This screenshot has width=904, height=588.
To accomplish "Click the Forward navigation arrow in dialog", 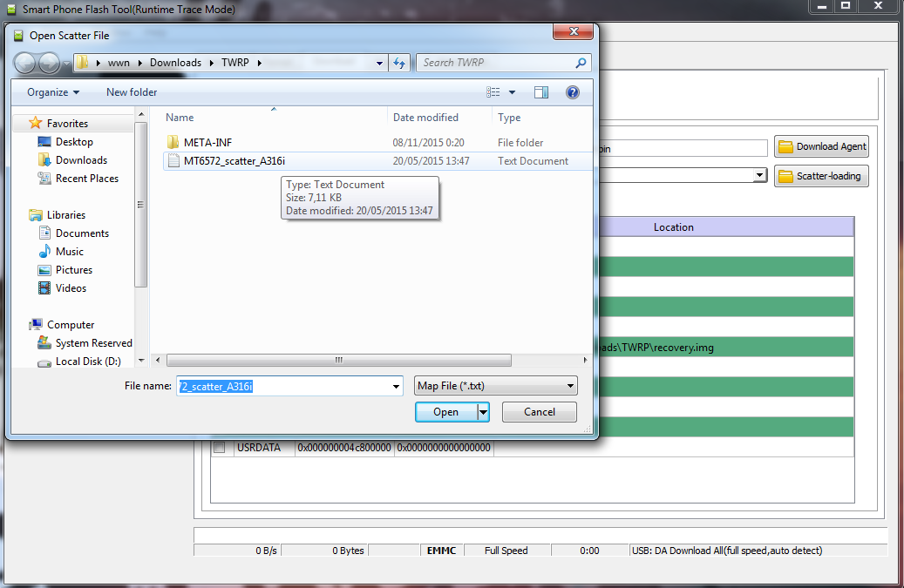I will point(49,63).
